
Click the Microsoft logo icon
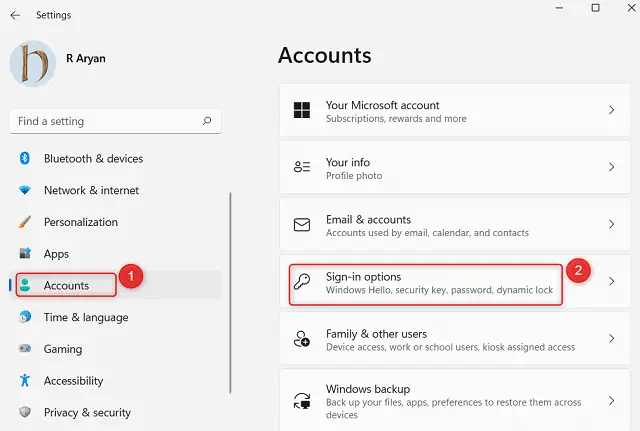tap(302, 110)
